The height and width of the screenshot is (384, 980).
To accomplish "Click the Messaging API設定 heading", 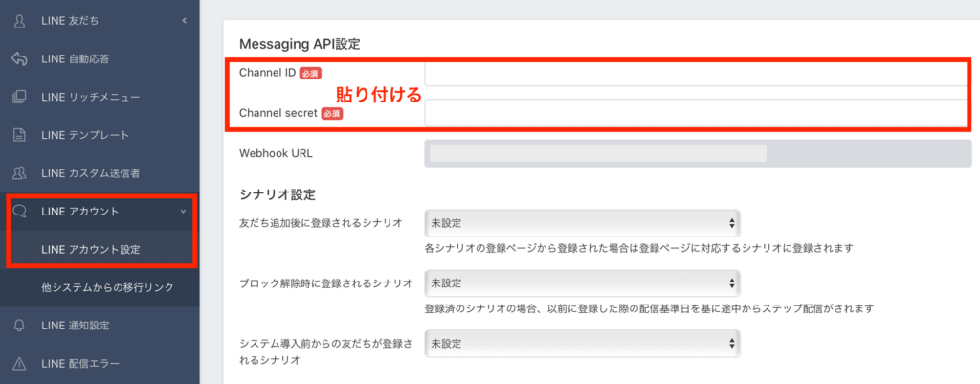I will click(300, 44).
